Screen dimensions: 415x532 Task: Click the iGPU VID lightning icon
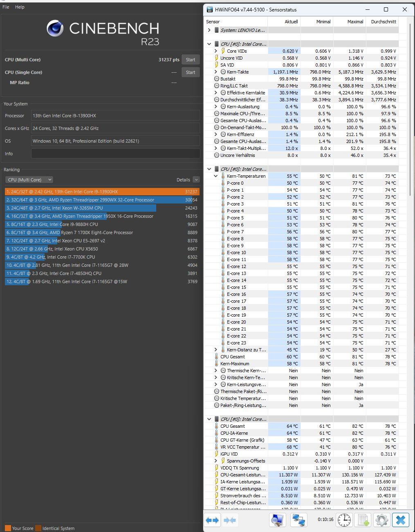[x=216, y=454]
